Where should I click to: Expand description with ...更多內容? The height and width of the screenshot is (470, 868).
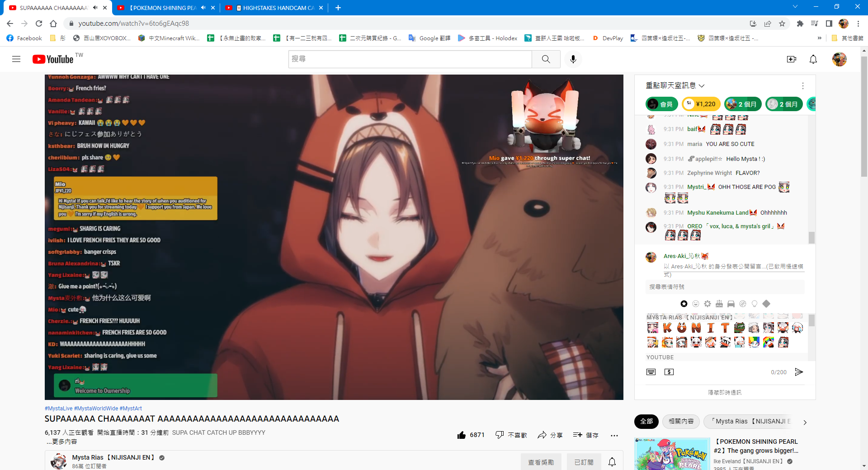click(x=62, y=442)
